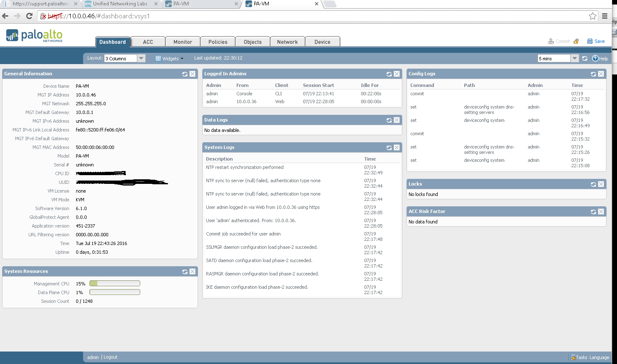This screenshot has height=364, width=617.
Task: Close the Logged In Admins widget
Action: point(396,74)
